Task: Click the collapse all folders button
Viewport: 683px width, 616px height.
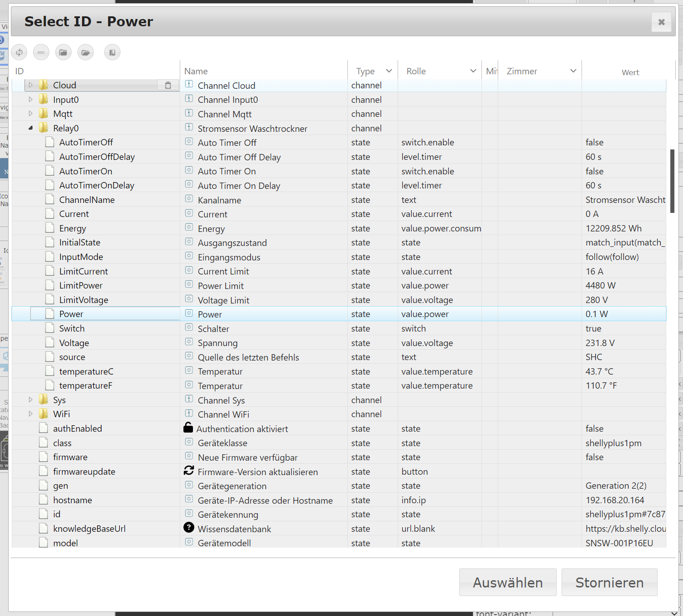Action: tap(63, 53)
